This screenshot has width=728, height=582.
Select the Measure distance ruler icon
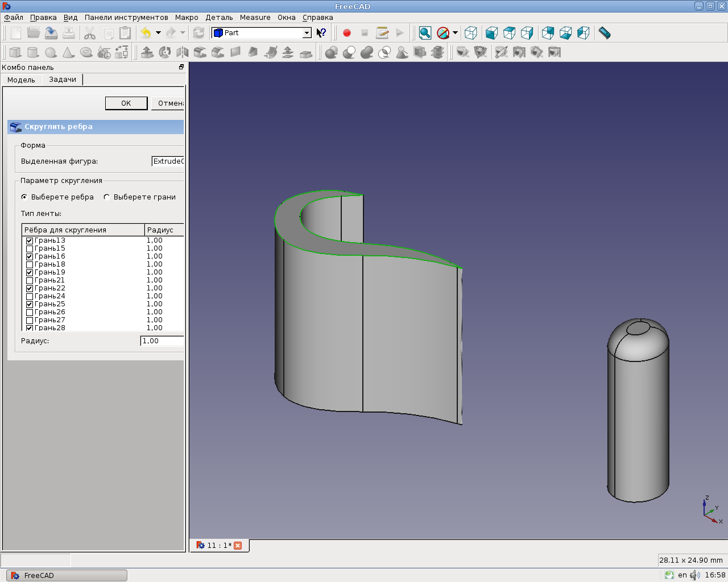point(605,33)
